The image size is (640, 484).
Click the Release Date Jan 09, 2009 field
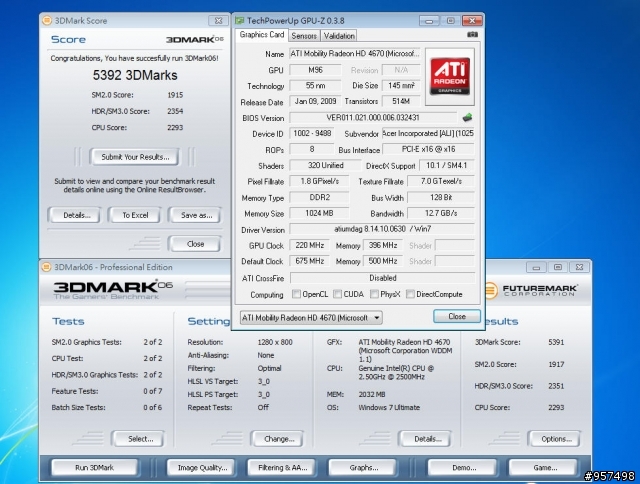315,101
